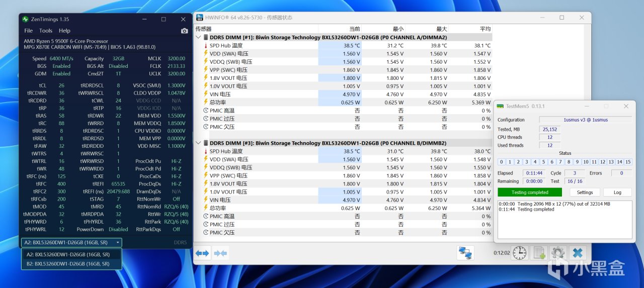This screenshot has width=644, height=288.
Task: Click thermometer icon of DIMM #1 SPD Hub
Action: pos(205,46)
